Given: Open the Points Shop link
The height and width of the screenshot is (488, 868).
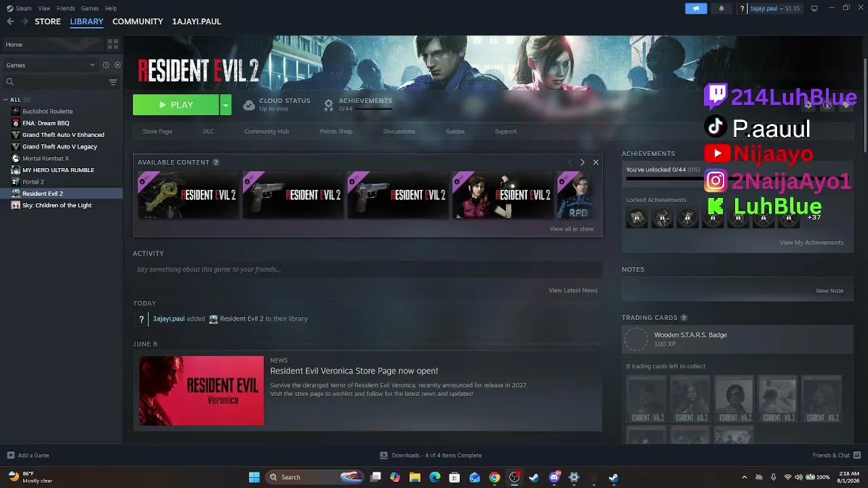Looking at the screenshot, I should pos(336,131).
